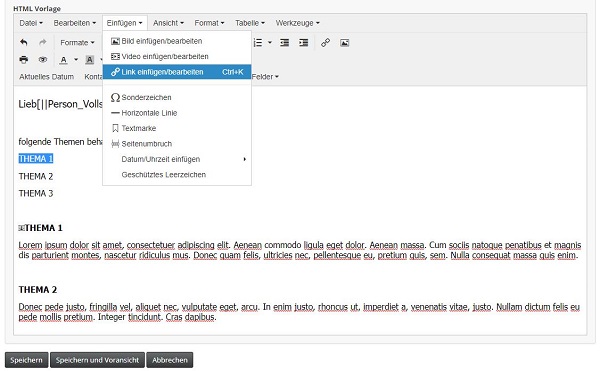Click the toolbar insert image icon
The width and height of the screenshot is (600, 371).
[344, 42]
